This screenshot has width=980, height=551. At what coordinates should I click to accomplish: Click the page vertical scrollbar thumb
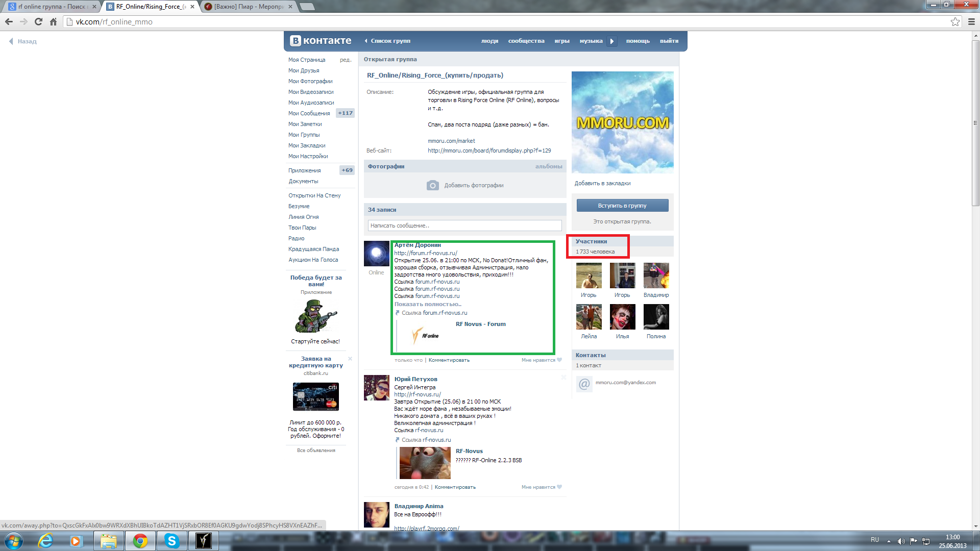pyautogui.click(x=975, y=122)
